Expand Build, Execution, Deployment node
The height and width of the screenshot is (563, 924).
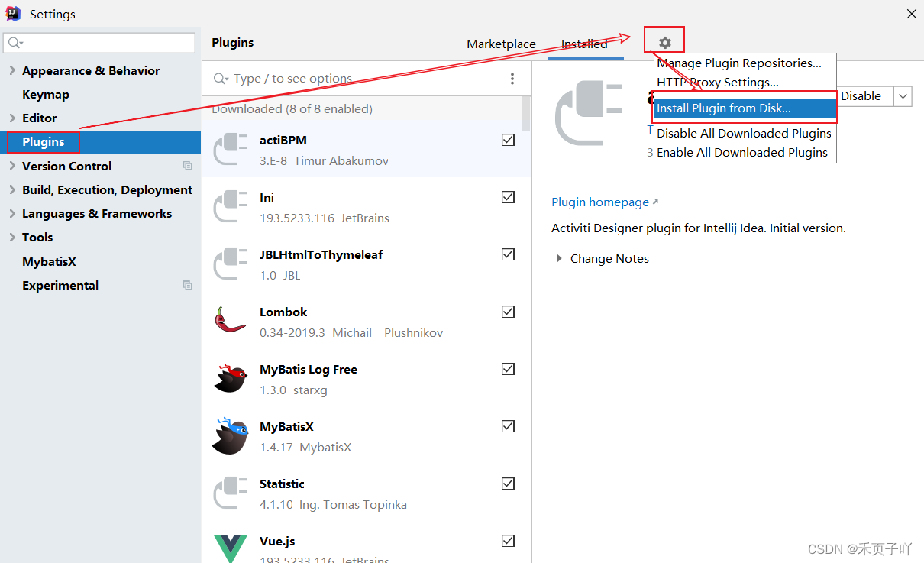click(12, 189)
